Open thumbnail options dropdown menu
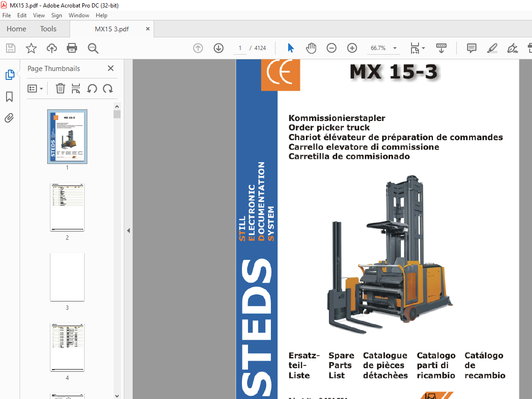The height and width of the screenshot is (399, 532). (35, 89)
